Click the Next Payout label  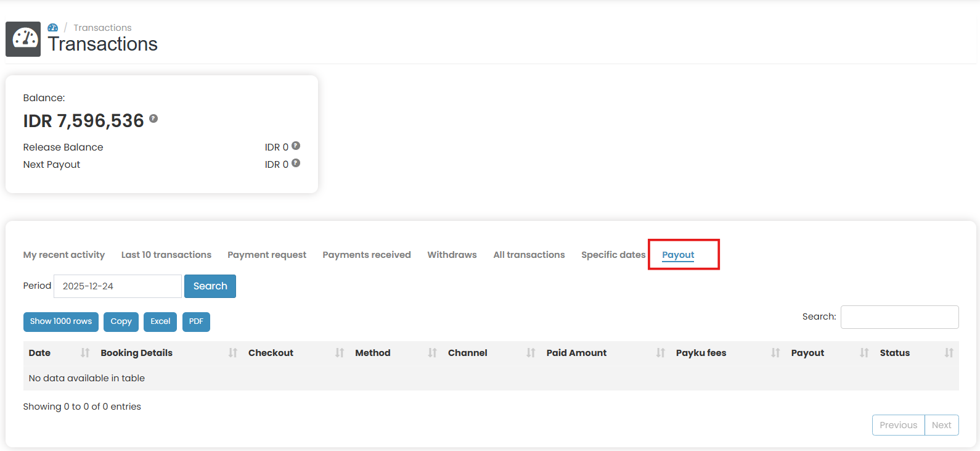click(x=52, y=165)
